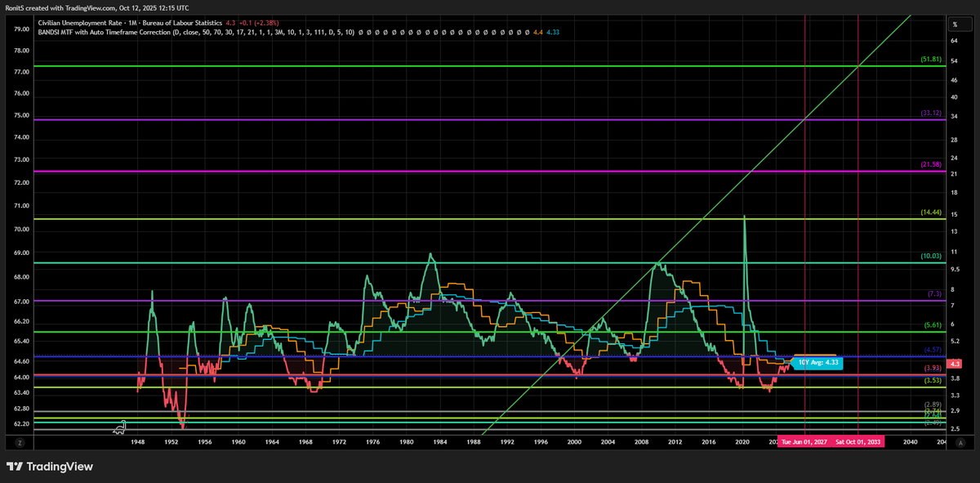Click the orange 4.4 indicator value

537,33
